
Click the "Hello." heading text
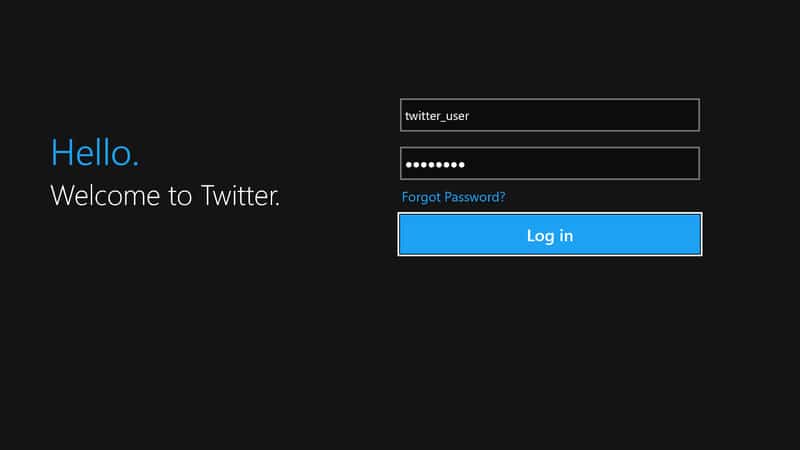coord(95,153)
